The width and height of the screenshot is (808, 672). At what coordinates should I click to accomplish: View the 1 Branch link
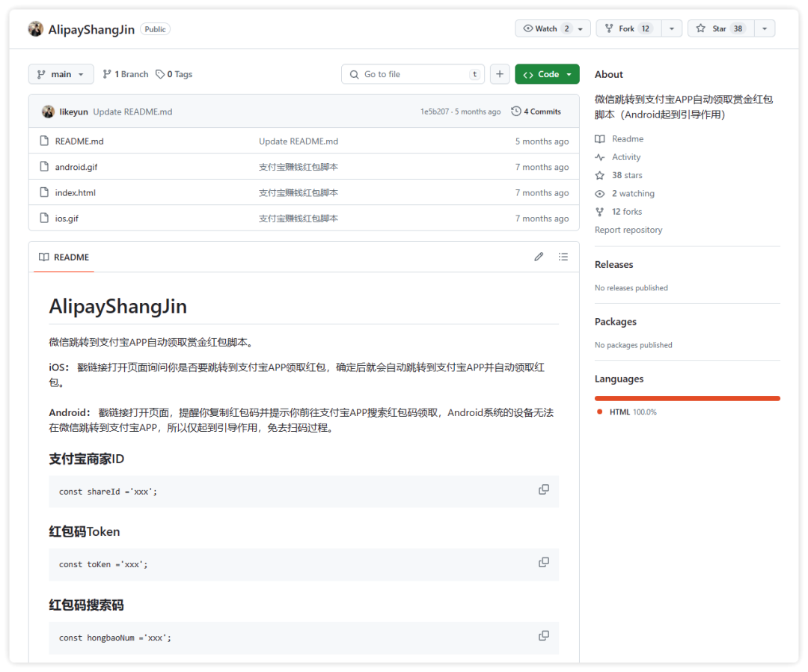(126, 74)
